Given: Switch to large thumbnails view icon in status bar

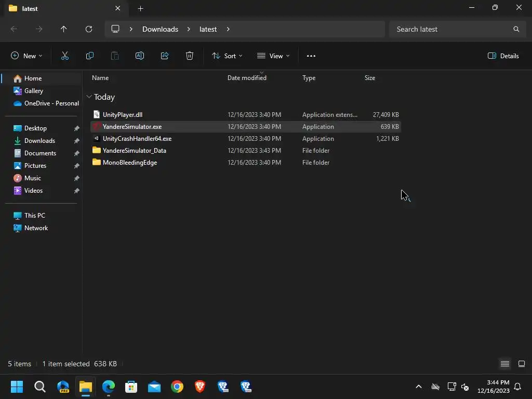Looking at the screenshot, I should (522, 364).
